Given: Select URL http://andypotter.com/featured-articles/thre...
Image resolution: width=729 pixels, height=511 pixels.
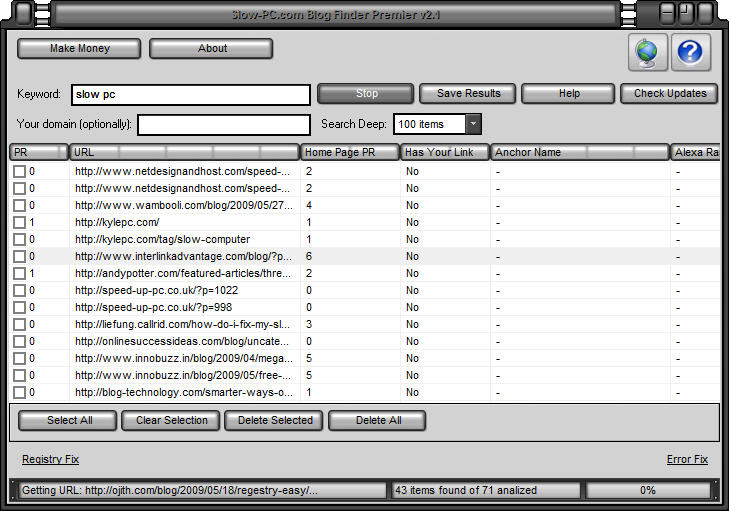Looking at the screenshot, I should point(183,273).
